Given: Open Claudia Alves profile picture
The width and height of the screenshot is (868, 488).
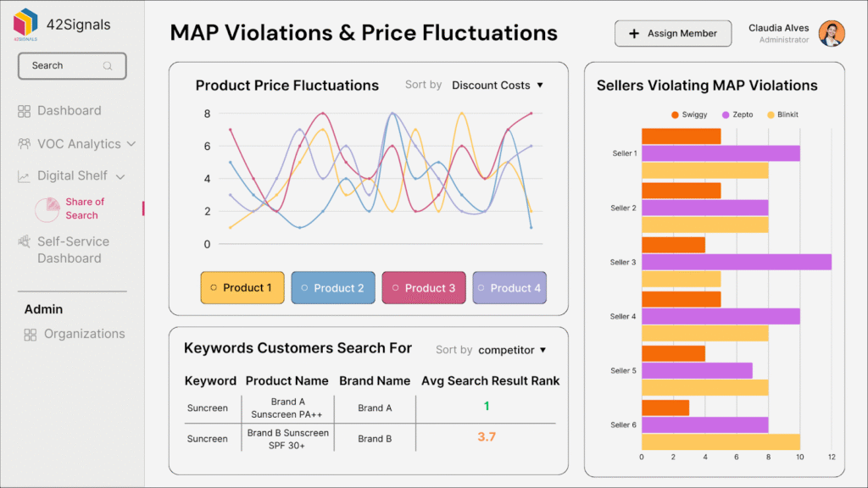Looking at the screenshot, I should (x=832, y=33).
